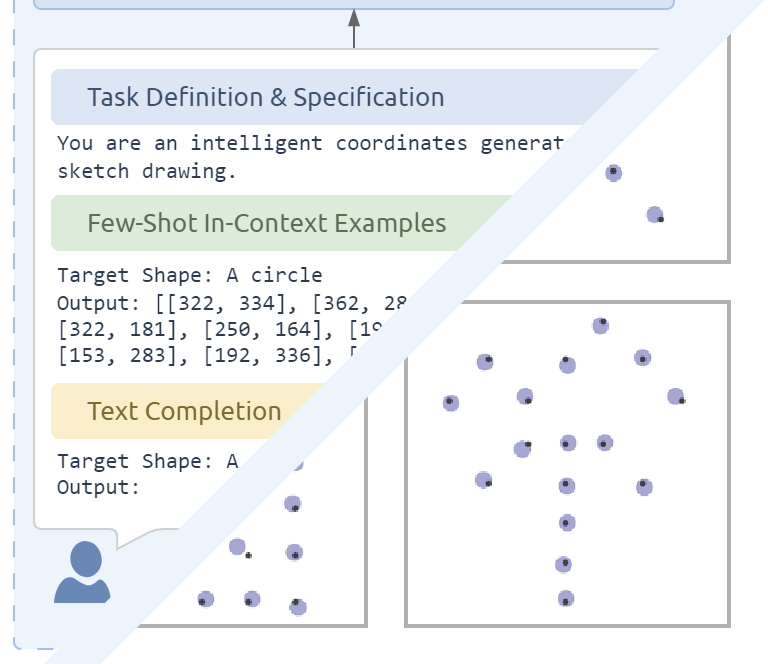Select the leftmost dot in the arrow-shaped plot
This screenshot has width=768, height=664.
click(x=451, y=403)
